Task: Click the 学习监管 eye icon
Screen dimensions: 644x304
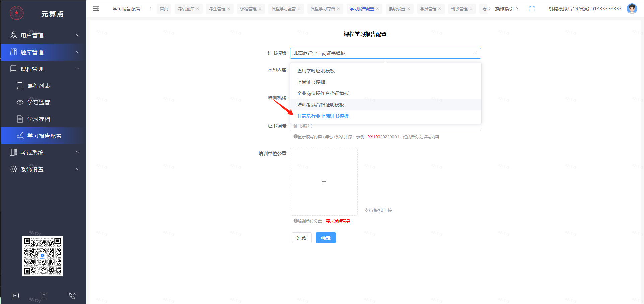Action: coord(20,102)
